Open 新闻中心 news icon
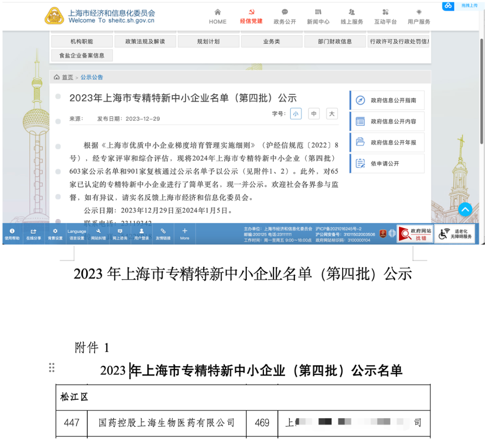Viewport: 502px width, 448px height. (x=318, y=12)
